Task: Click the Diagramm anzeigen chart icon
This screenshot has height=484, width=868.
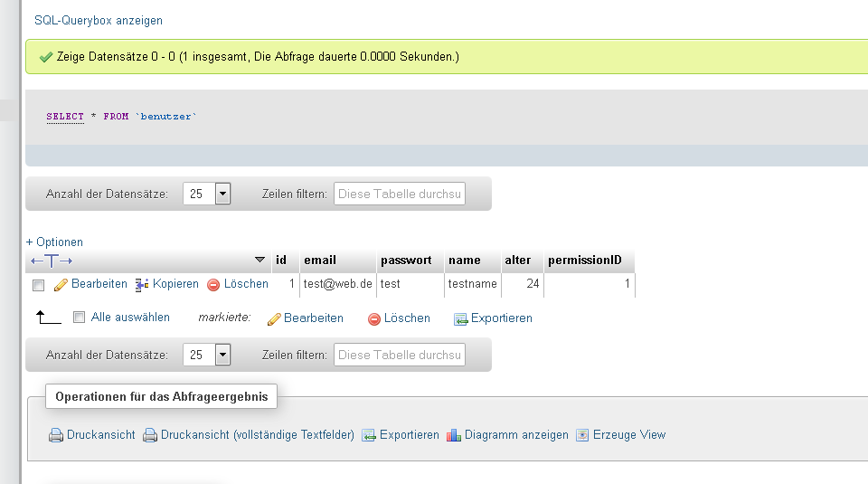Action: click(x=454, y=435)
